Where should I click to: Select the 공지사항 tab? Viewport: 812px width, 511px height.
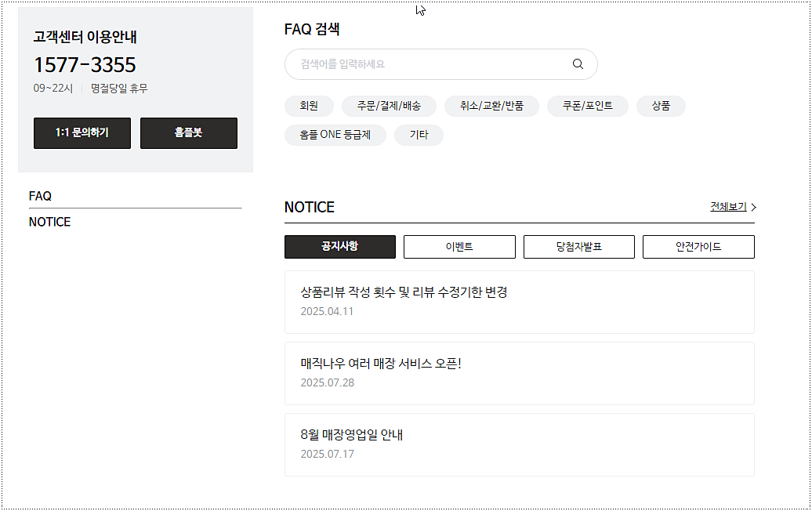(339, 246)
